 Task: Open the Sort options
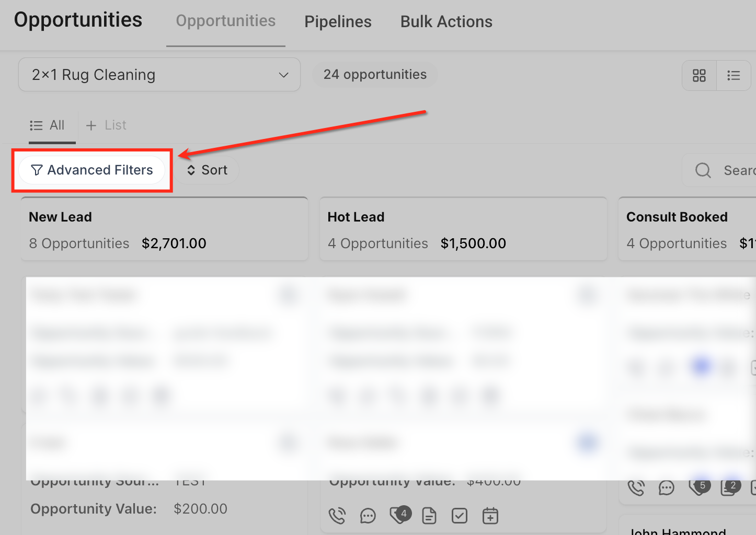point(208,170)
